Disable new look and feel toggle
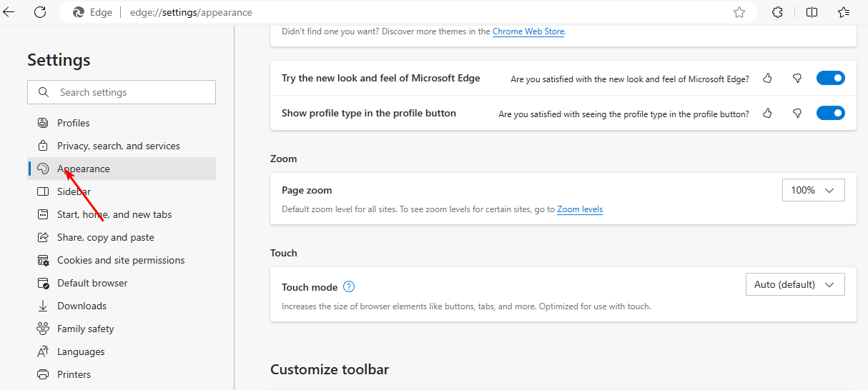Screen dimensions: 868x390 [831, 79]
